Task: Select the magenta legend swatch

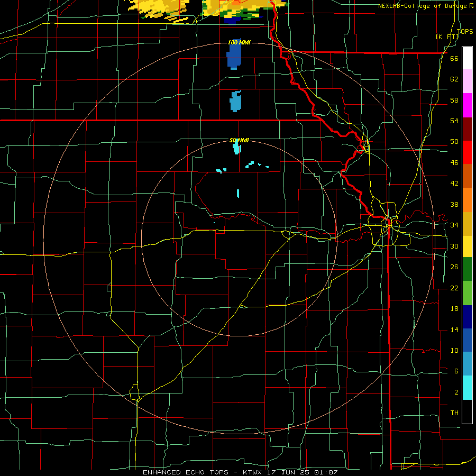Action: (x=467, y=105)
